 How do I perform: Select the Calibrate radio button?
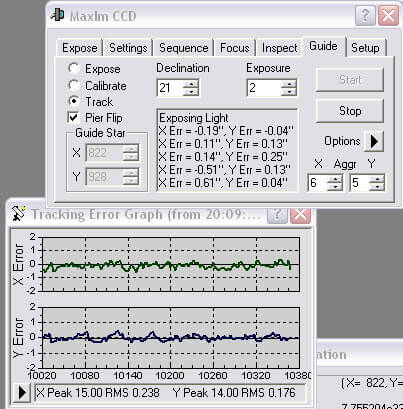(x=73, y=85)
